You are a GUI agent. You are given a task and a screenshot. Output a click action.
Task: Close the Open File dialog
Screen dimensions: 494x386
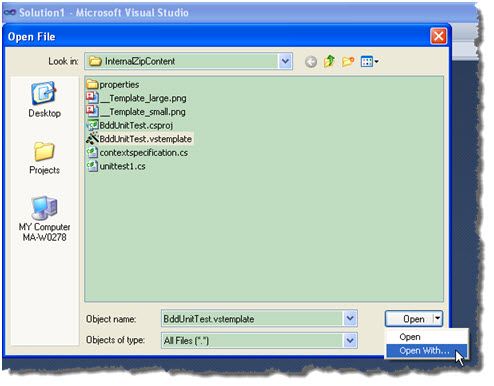point(438,36)
